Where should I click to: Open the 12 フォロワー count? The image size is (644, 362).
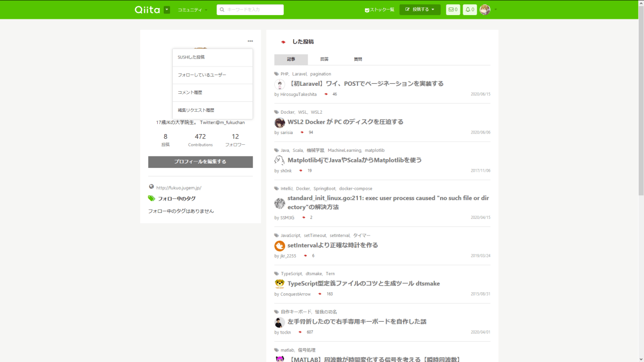(235, 140)
